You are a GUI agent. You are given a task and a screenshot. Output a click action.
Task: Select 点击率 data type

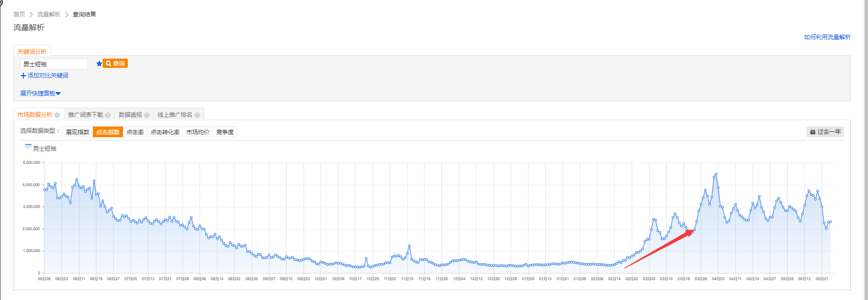pyautogui.click(x=135, y=132)
